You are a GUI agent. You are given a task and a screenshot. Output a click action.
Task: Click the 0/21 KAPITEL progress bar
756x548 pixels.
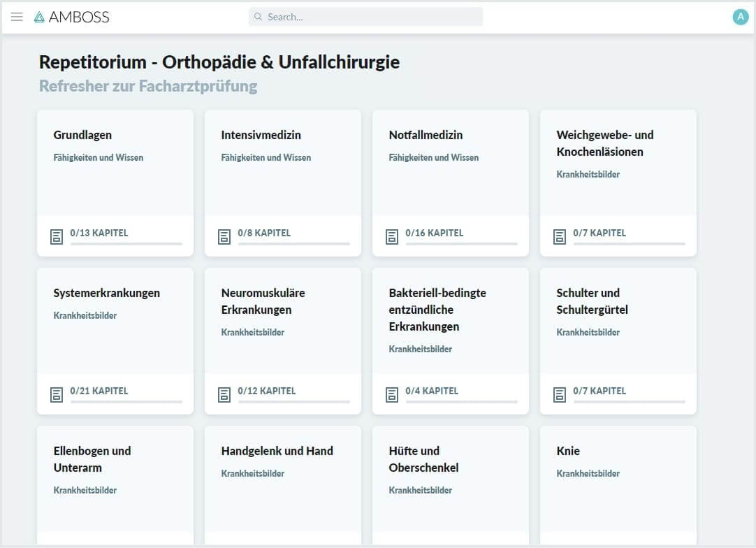pos(126,402)
